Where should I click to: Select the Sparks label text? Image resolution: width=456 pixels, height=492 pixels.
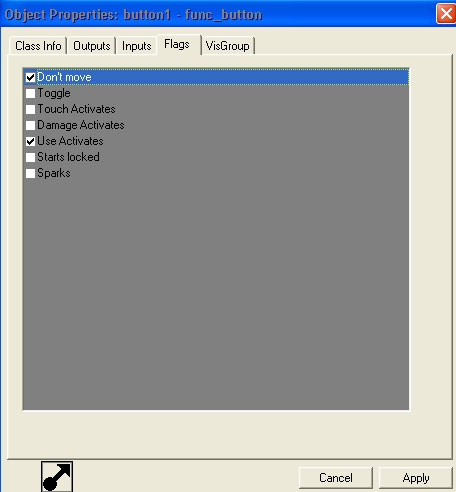click(54, 173)
